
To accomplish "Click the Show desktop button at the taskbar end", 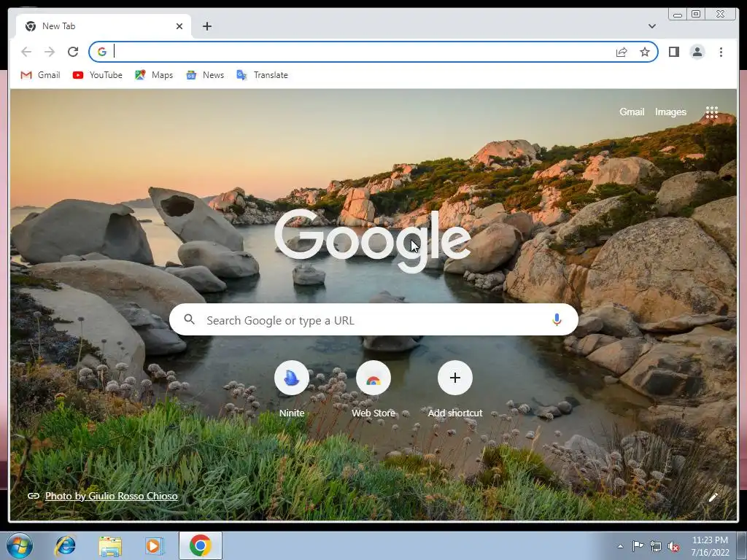I will pos(742,546).
